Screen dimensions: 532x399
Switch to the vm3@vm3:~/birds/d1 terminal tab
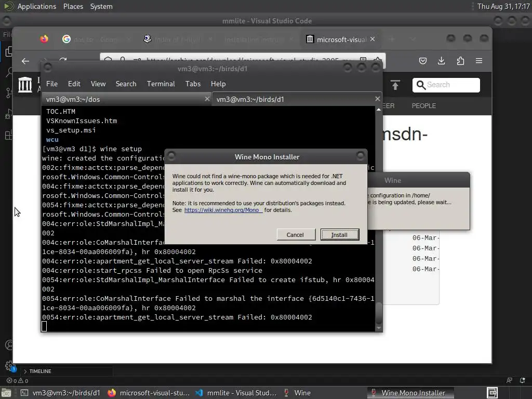(x=294, y=99)
